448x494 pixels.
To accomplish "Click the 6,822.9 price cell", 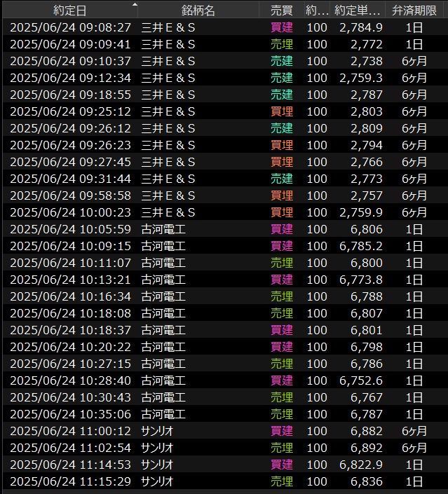I will 360,465.
